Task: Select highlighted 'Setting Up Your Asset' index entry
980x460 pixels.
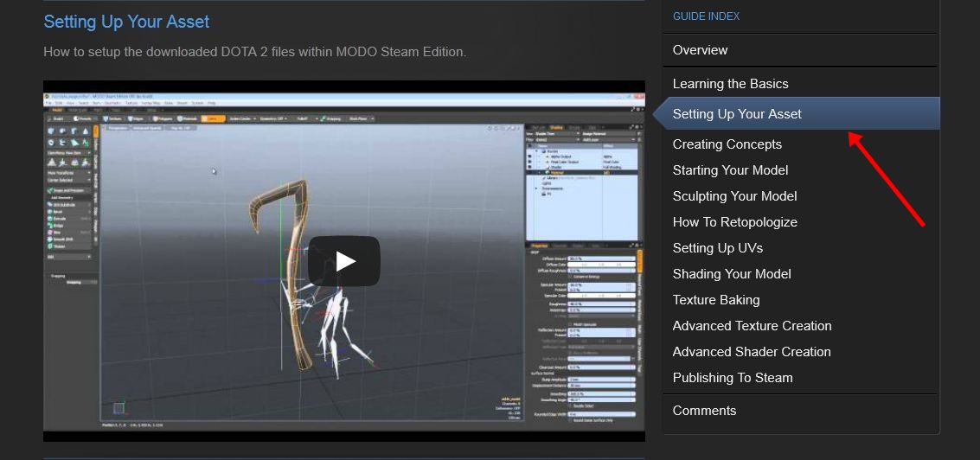Action: click(797, 114)
